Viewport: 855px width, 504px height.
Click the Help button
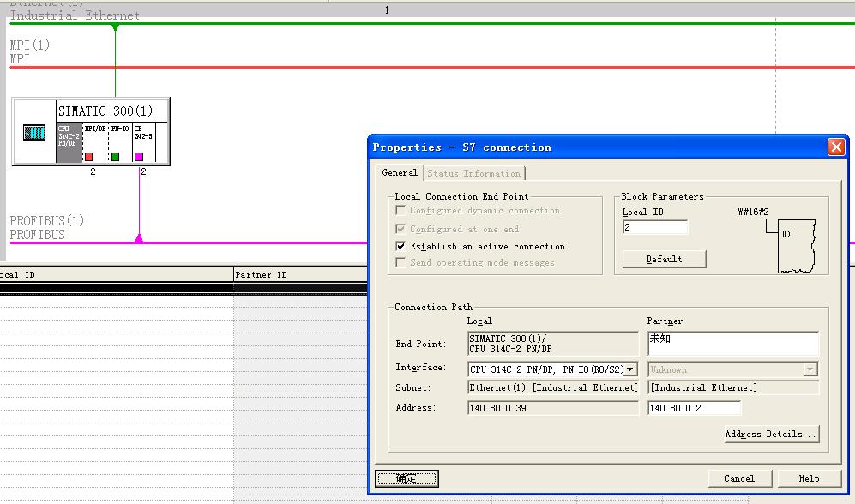tap(810, 478)
